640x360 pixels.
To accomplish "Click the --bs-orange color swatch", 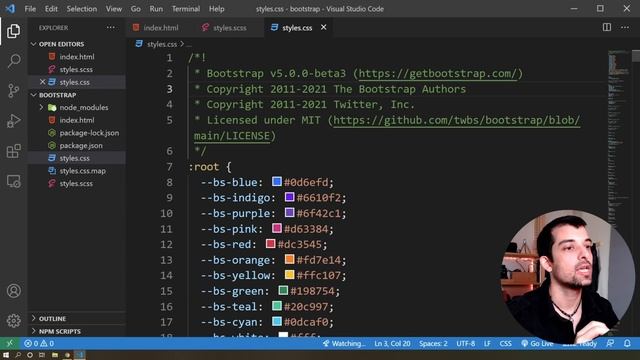I will (x=289, y=259).
